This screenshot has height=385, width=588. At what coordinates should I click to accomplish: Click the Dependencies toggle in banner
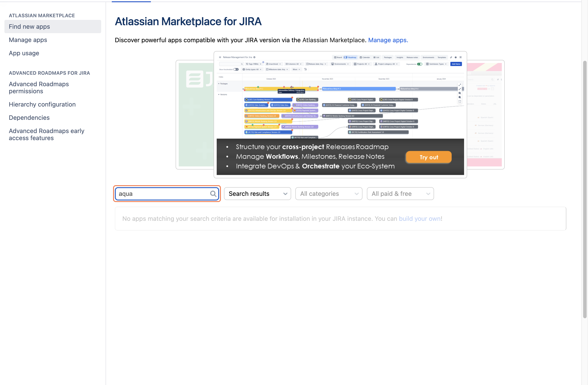tap(419, 64)
